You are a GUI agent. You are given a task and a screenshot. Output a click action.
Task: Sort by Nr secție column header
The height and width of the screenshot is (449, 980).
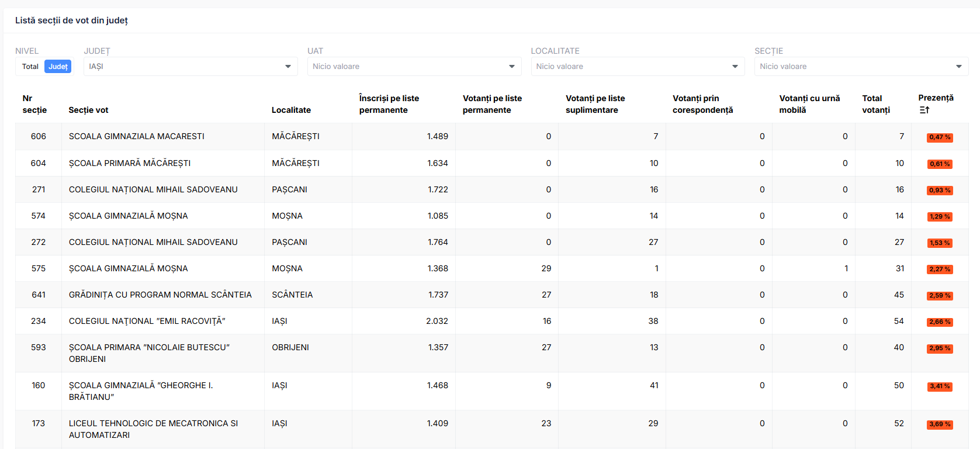34,104
